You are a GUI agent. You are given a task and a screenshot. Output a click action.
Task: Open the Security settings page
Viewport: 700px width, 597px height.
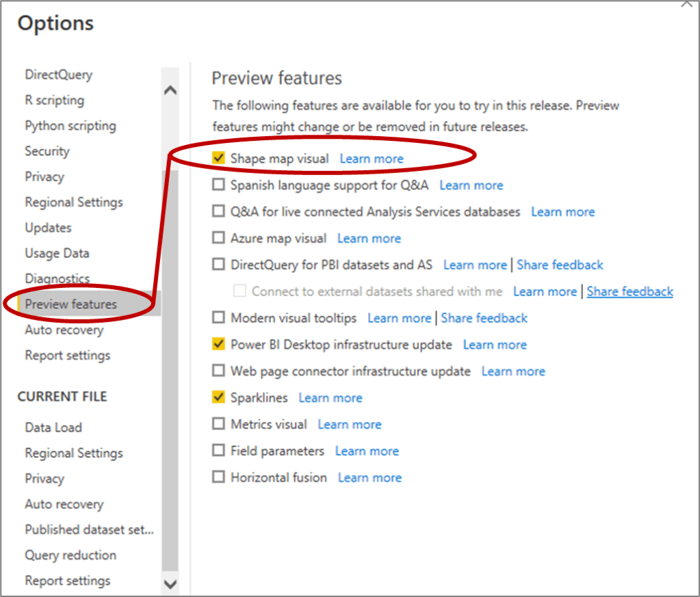coord(47,151)
